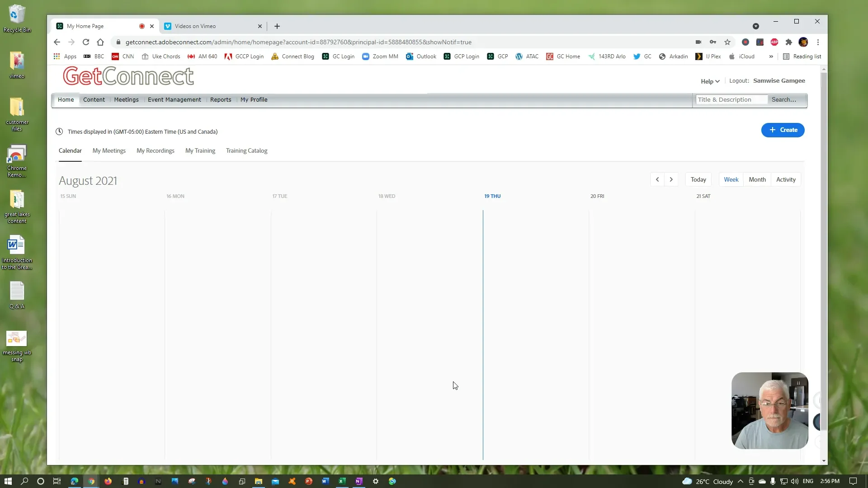Open Chrome three-dot menu
Image resolution: width=868 pixels, height=488 pixels.
click(818, 42)
